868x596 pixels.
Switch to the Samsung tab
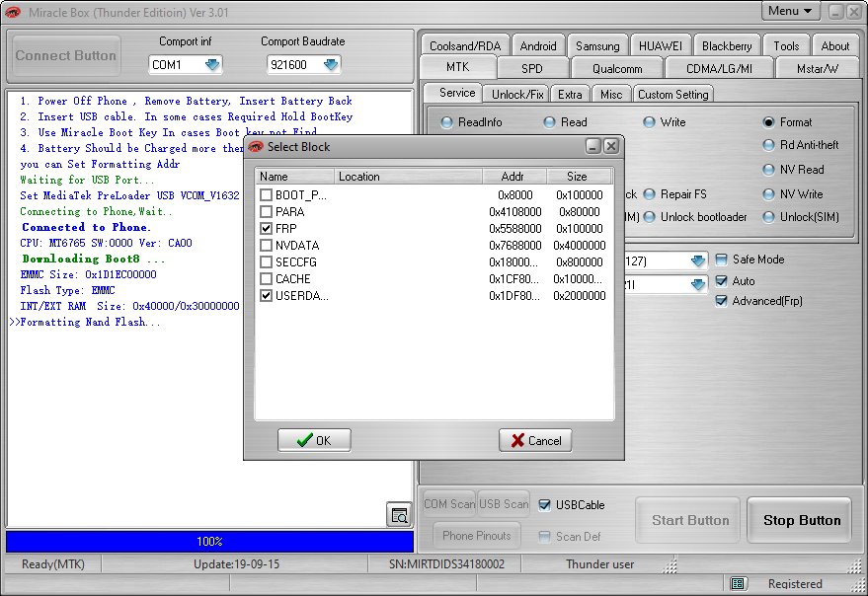pos(597,46)
